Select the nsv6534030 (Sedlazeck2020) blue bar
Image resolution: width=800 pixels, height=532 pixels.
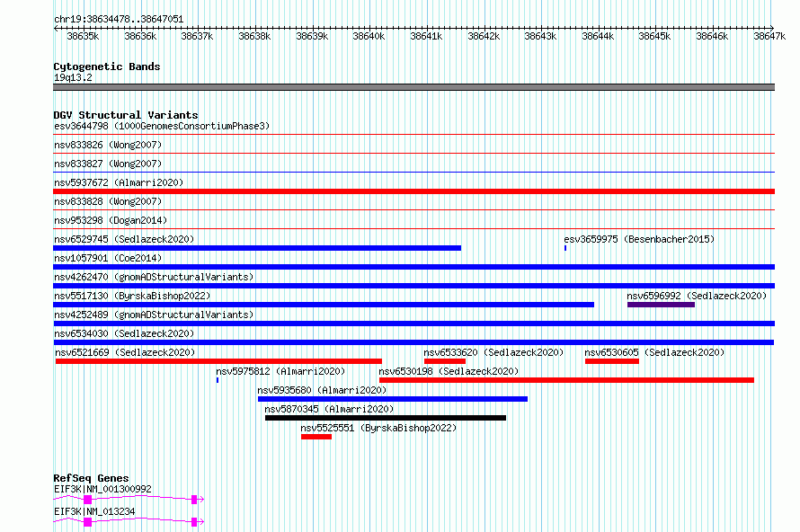pyautogui.click(x=413, y=342)
